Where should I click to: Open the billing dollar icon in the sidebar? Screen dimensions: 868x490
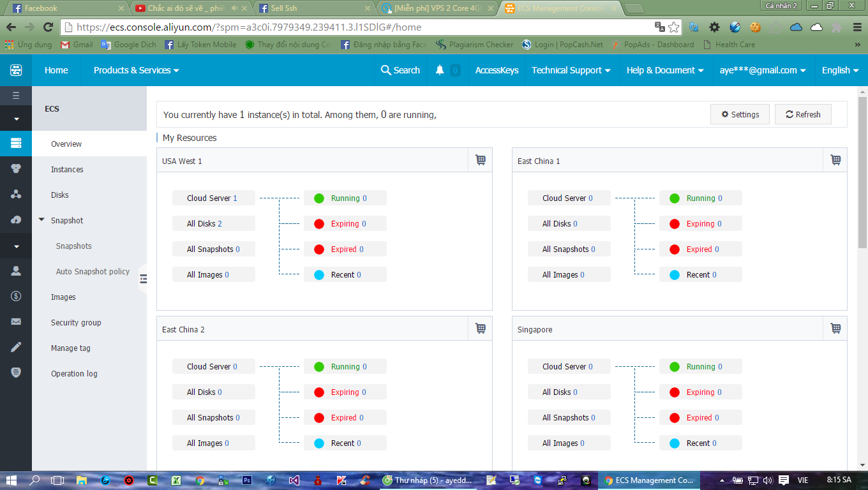coord(16,296)
